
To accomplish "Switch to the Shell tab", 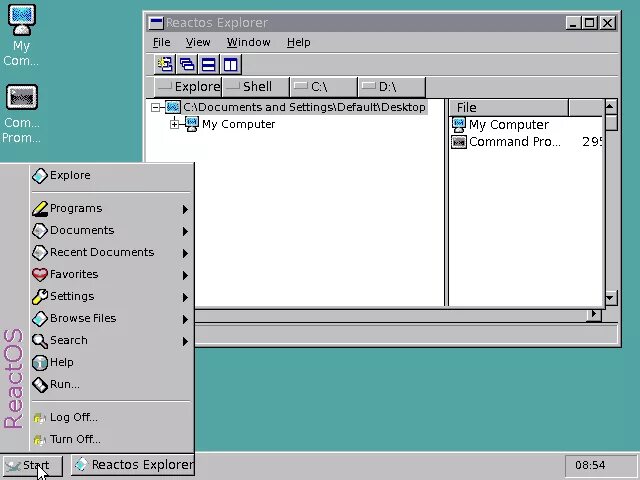I will 256,87.
